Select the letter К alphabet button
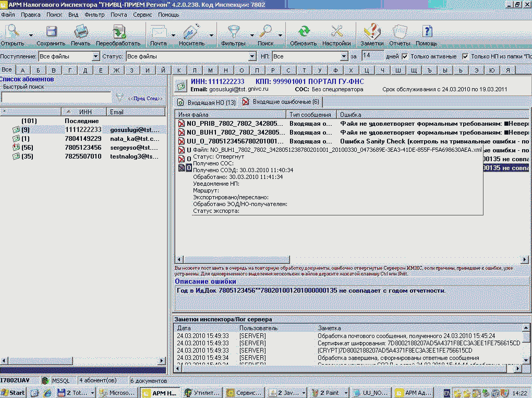 click(x=179, y=70)
